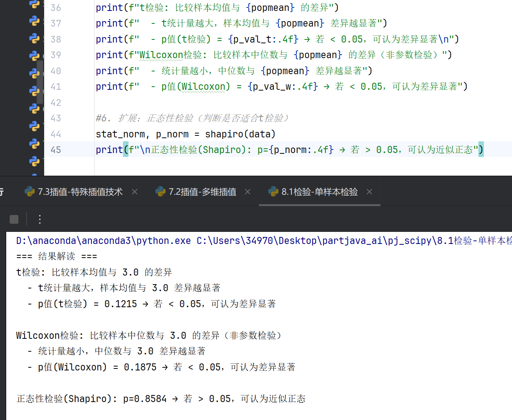Open the run panel's three-dot options menu
Viewport: 512px width, 420px height.
39,219
